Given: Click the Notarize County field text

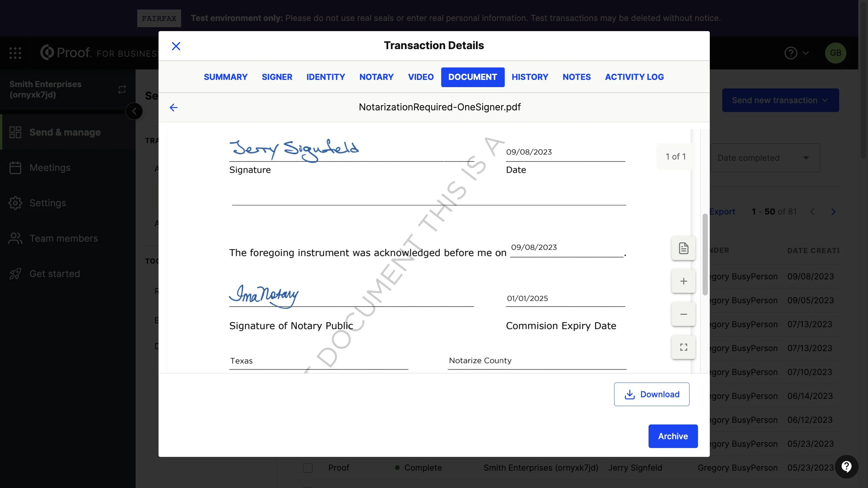Looking at the screenshot, I should pos(480,360).
